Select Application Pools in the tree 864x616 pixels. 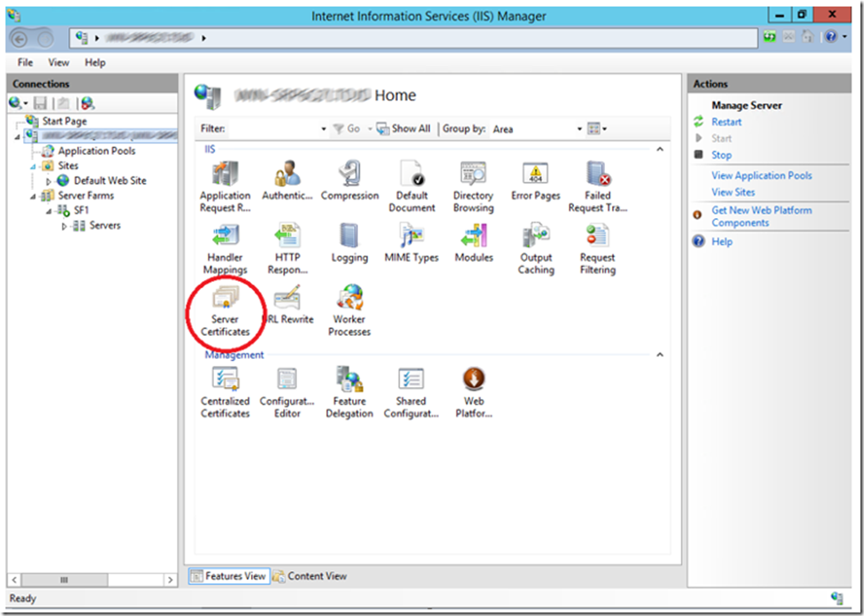96,150
